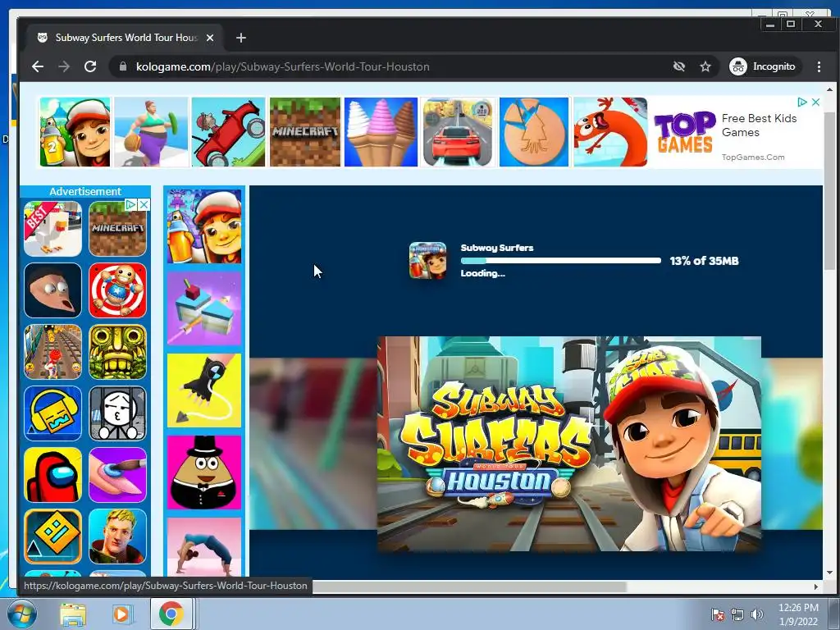Viewport: 840px width, 630px height.
Task: Open the ice cream cones banner game
Action: click(x=381, y=132)
